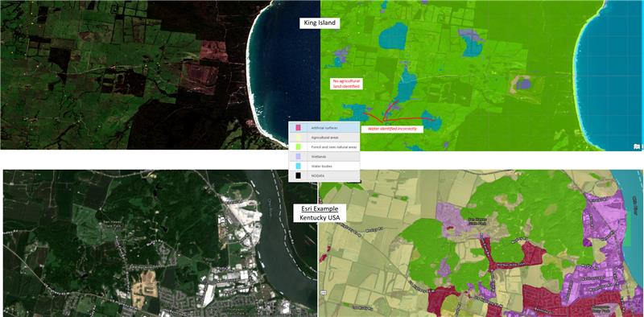Click the 'Water bodies' legend label

tap(321, 166)
